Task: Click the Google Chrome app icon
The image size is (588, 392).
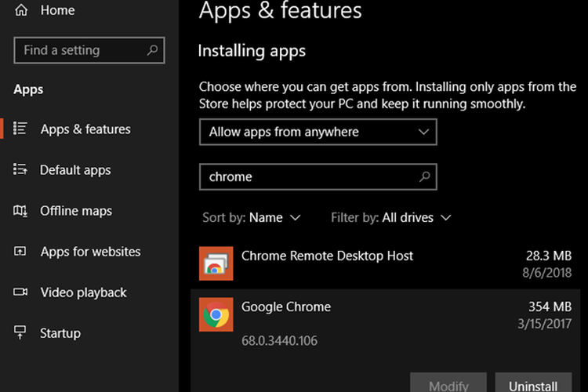Action: pos(216,315)
